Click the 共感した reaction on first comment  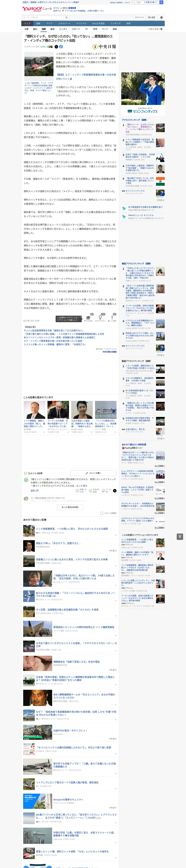pos(81,491)
